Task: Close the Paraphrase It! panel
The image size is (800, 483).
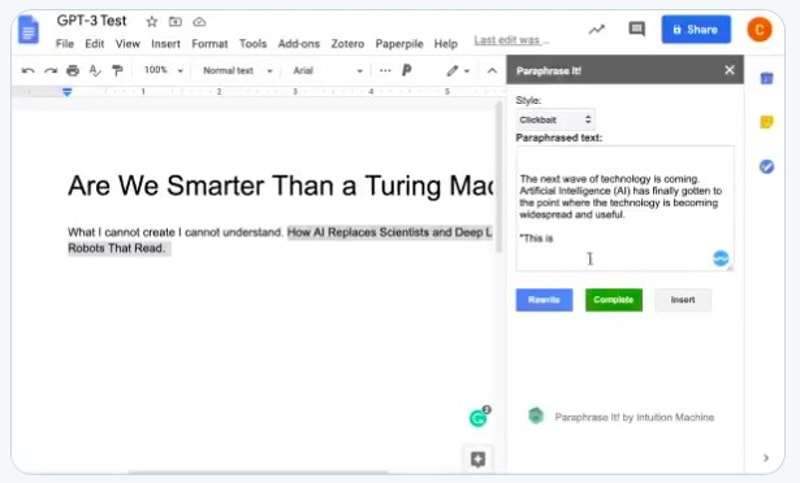Action: 730,70
